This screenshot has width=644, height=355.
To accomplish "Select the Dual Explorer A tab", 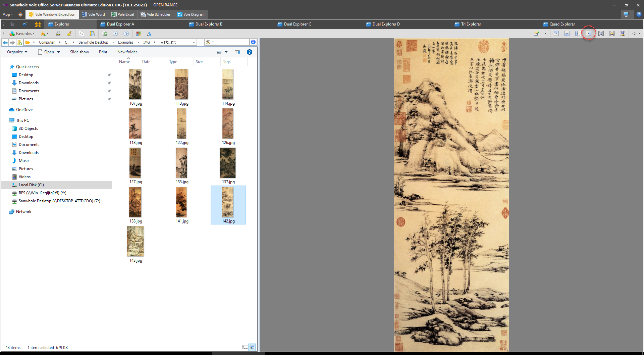I will [117, 24].
